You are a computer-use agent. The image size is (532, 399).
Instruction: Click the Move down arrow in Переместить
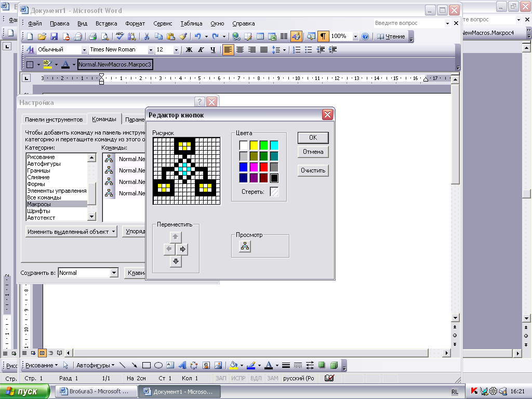tap(176, 261)
